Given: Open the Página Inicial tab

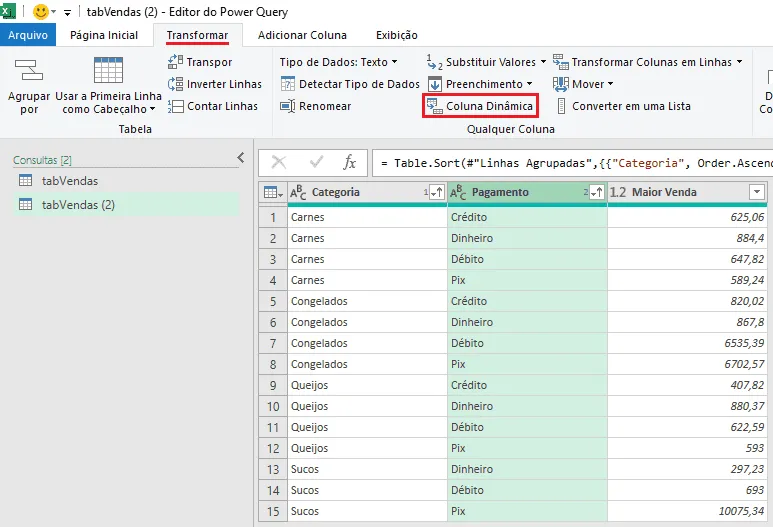Looking at the screenshot, I should 104,35.
